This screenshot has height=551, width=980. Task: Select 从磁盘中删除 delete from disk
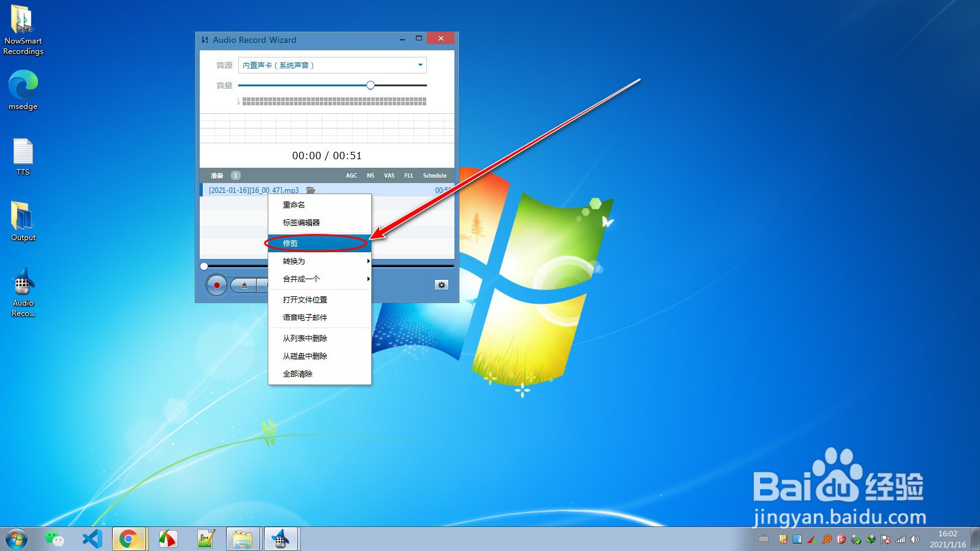[x=320, y=356]
